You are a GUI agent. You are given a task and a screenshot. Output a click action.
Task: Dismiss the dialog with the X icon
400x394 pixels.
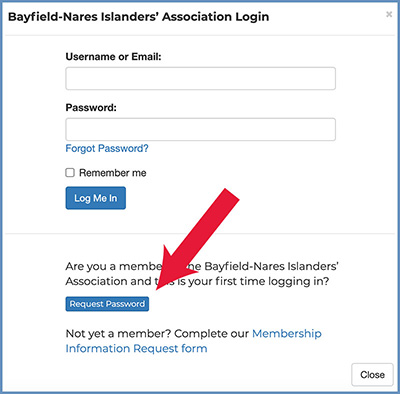[389, 14]
